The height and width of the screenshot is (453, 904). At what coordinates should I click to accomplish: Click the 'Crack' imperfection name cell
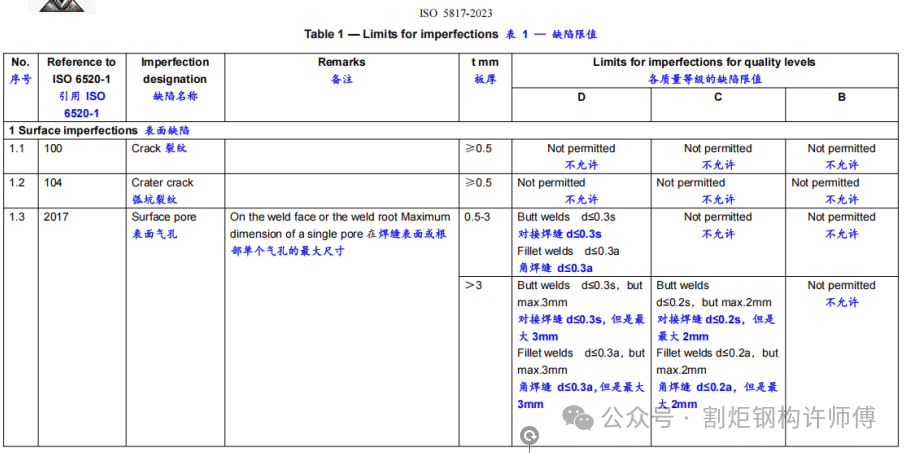tap(159, 148)
